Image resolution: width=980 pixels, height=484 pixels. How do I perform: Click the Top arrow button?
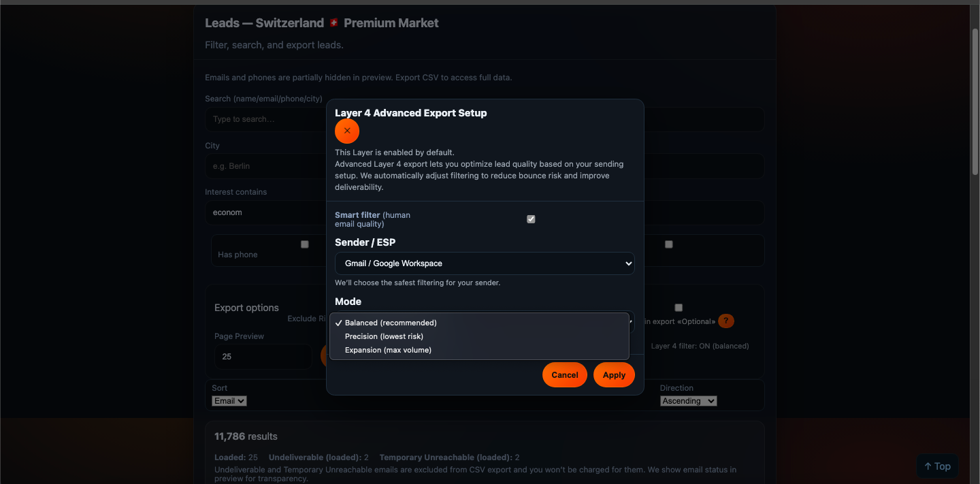(937, 466)
